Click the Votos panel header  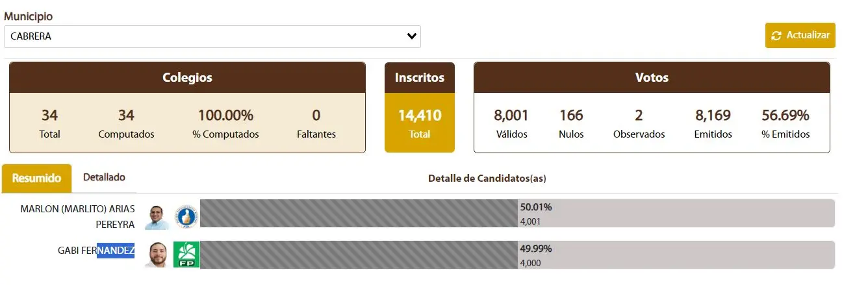click(651, 78)
